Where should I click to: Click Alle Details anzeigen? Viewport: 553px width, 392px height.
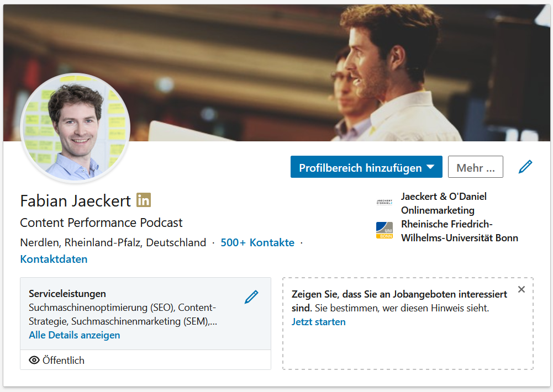point(75,335)
